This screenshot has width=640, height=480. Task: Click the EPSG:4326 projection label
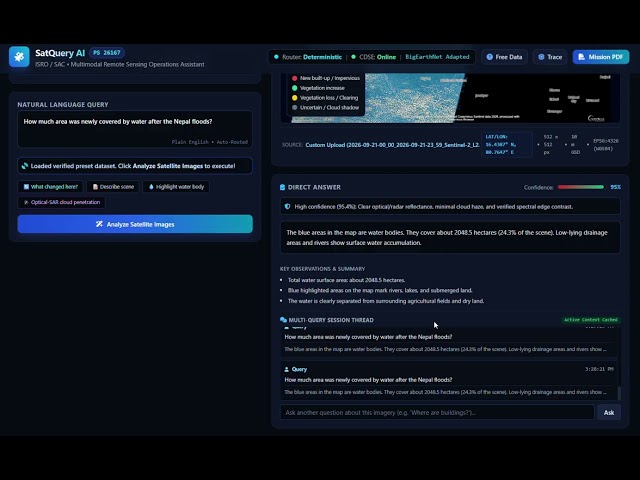[606, 144]
